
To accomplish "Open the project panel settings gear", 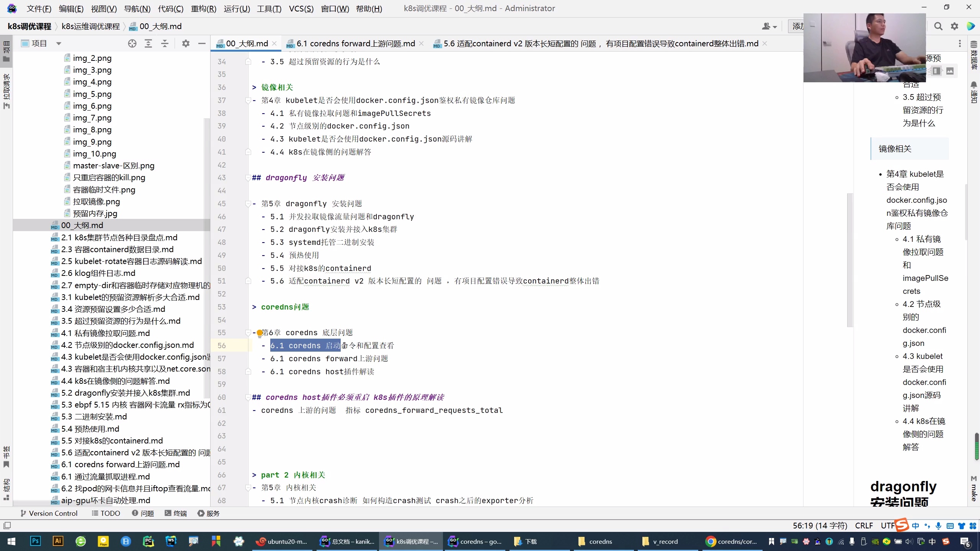I will pyautogui.click(x=186, y=43).
